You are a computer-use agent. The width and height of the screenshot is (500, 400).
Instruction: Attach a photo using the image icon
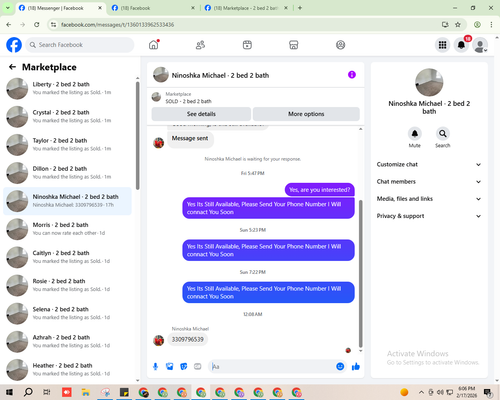(170, 367)
